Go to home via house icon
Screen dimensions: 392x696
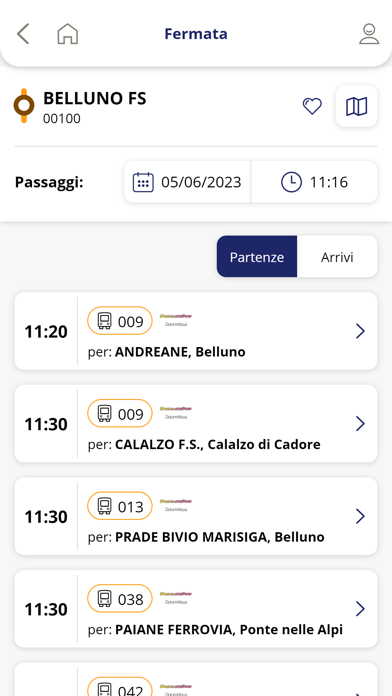point(67,34)
